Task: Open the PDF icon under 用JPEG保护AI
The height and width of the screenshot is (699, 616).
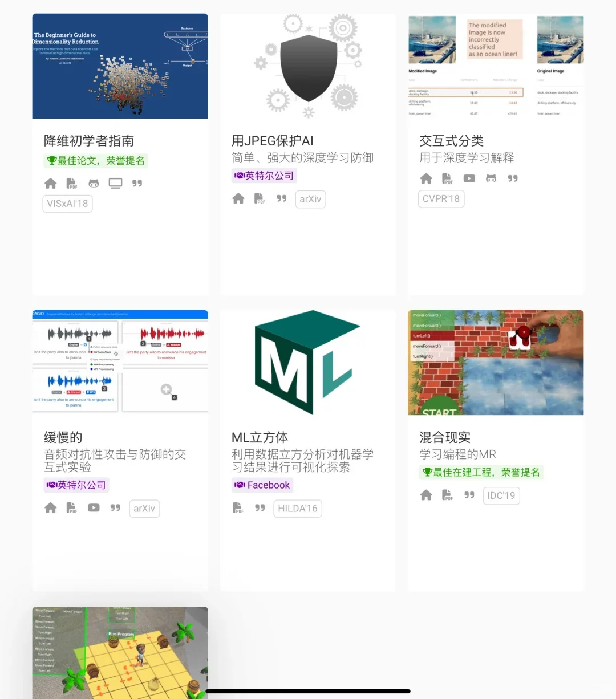Action: coord(259,198)
